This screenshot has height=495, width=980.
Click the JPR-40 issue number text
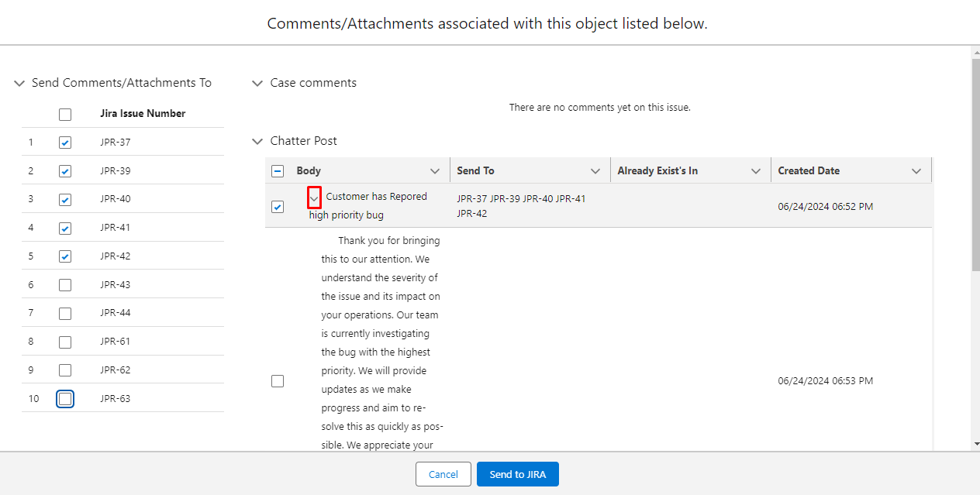click(116, 199)
